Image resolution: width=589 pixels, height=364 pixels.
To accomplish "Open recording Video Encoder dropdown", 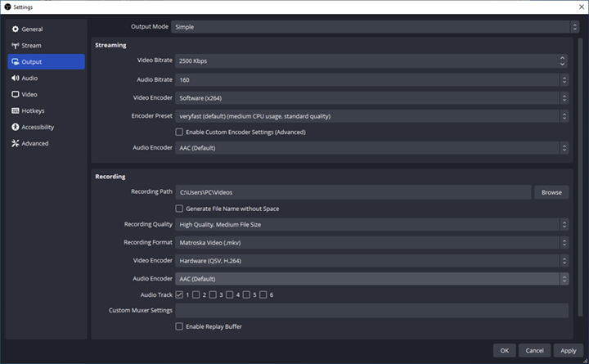I will (372, 261).
